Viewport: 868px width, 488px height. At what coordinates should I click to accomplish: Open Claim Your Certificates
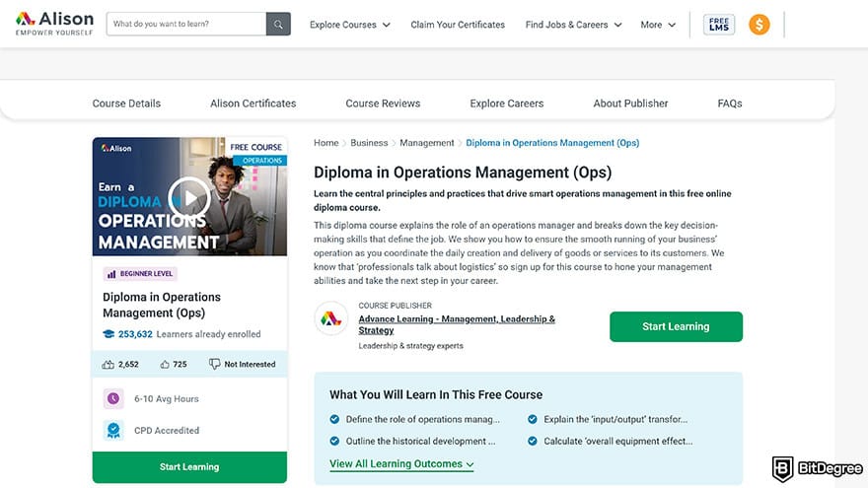pyautogui.click(x=458, y=25)
